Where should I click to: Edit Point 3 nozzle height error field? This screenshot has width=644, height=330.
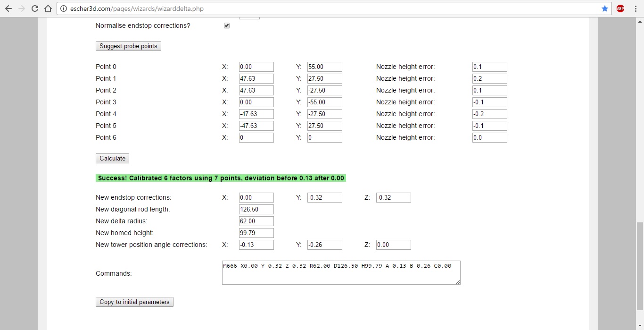click(490, 102)
